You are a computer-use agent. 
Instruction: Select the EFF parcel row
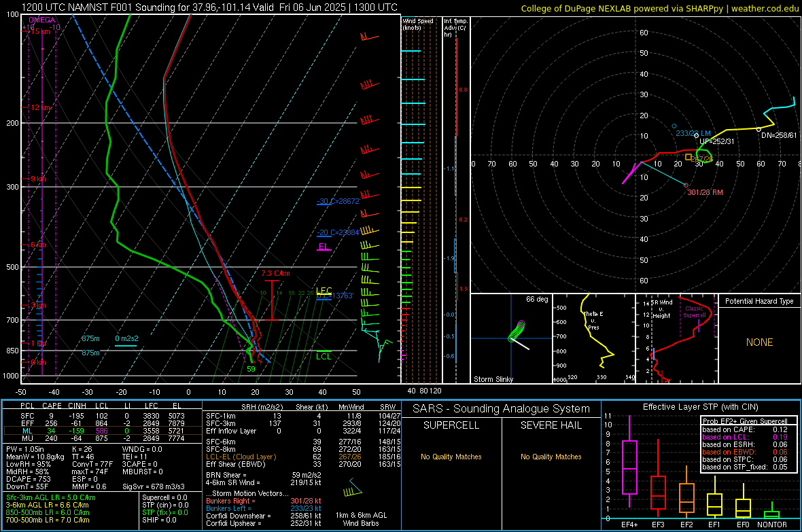pyautogui.click(x=102, y=423)
